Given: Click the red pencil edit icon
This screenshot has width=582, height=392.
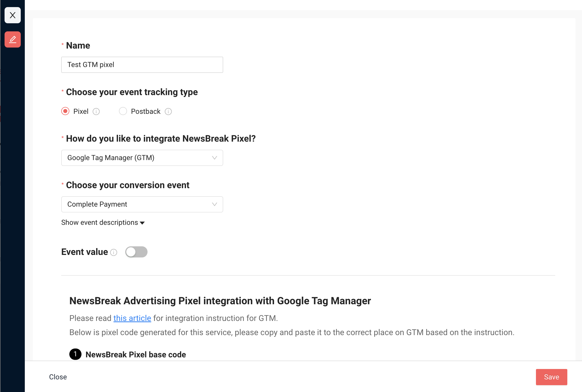Looking at the screenshot, I should tap(13, 39).
